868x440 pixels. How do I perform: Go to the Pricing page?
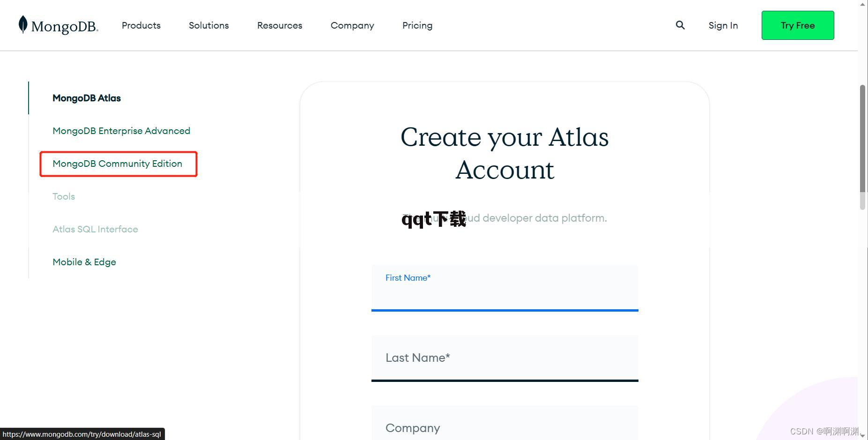(x=417, y=25)
